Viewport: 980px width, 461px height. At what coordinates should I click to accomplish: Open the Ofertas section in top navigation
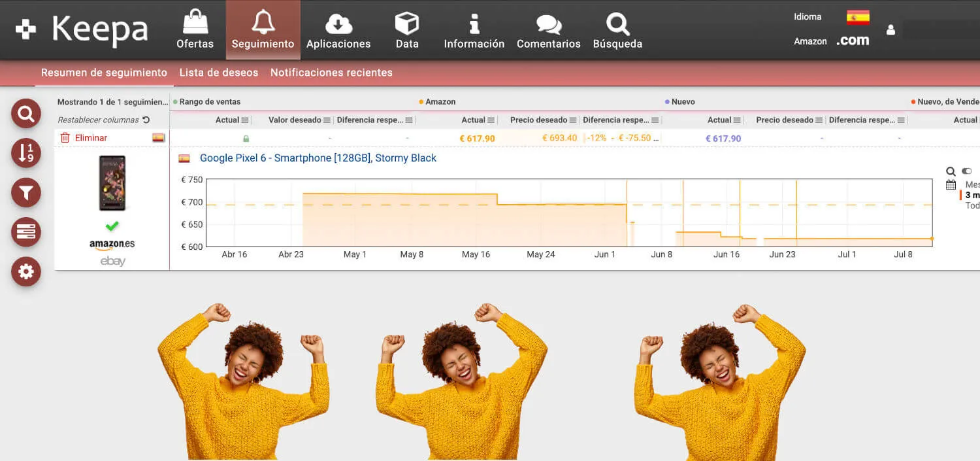tap(195, 30)
